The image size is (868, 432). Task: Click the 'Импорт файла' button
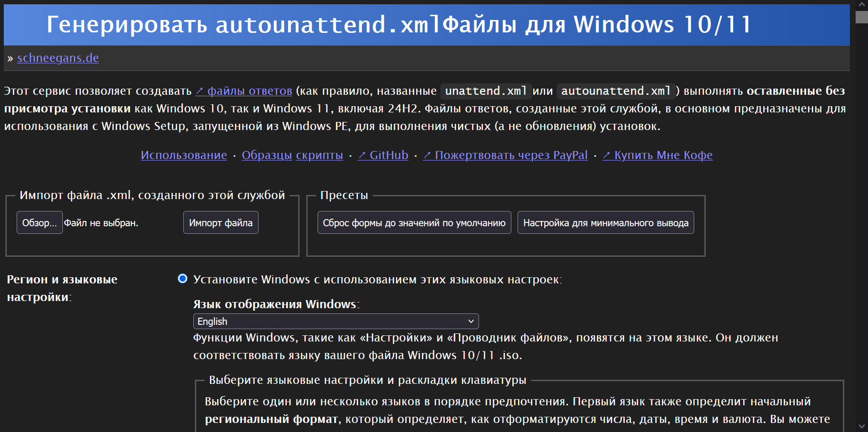[221, 222]
